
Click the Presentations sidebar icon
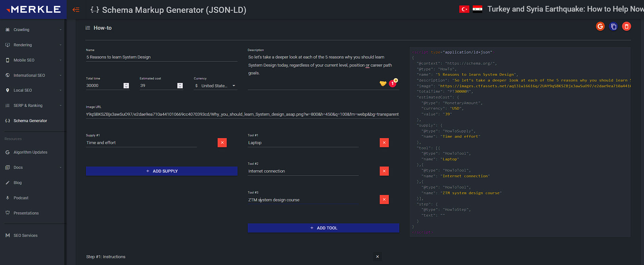point(7,213)
